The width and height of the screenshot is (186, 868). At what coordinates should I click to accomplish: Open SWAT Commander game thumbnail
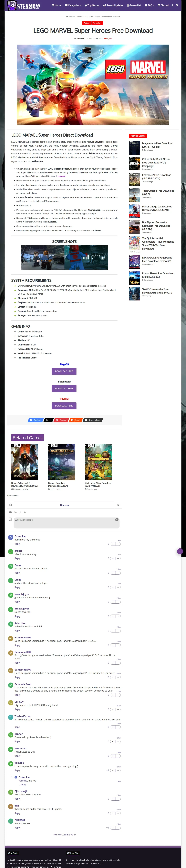pos(134,294)
